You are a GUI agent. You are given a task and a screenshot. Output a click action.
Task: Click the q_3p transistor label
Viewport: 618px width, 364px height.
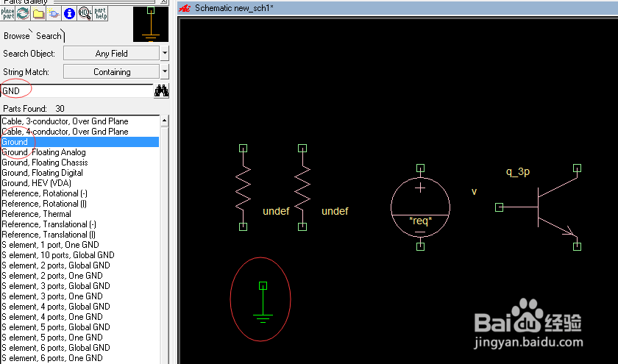click(518, 172)
